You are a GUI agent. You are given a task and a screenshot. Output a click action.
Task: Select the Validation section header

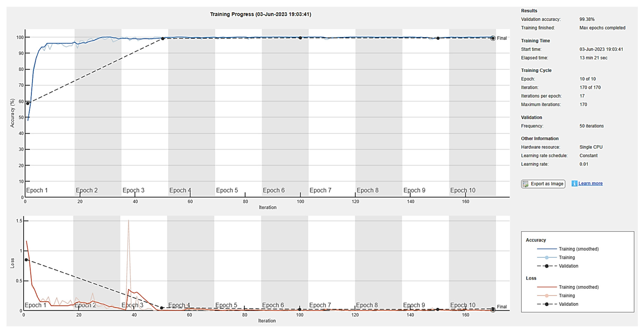[x=531, y=117]
